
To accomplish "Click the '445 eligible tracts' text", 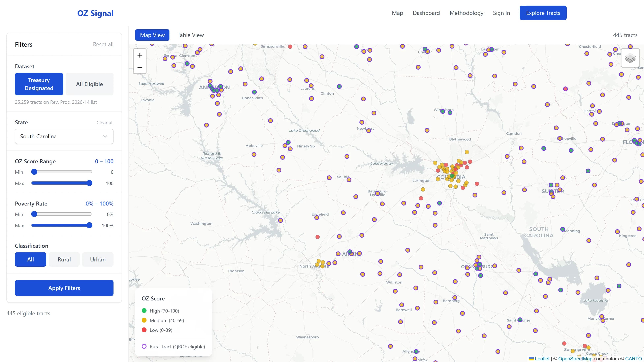I will click(x=28, y=313).
